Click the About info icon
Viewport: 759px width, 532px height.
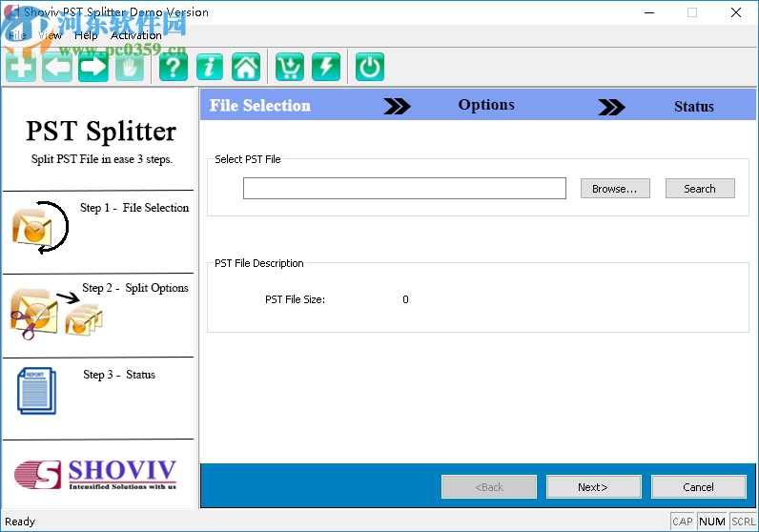tap(210, 67)
